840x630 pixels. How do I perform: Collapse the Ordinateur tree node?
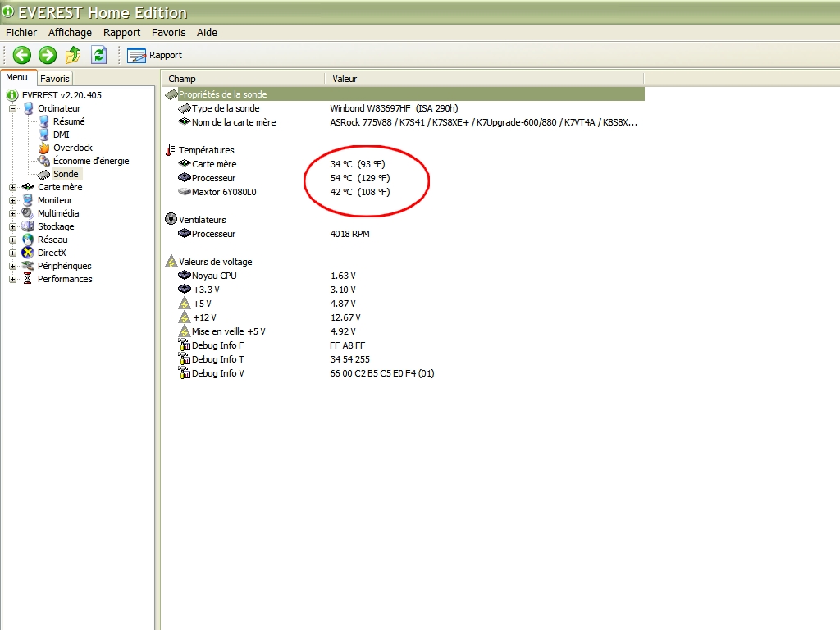[x=13, y=108]
